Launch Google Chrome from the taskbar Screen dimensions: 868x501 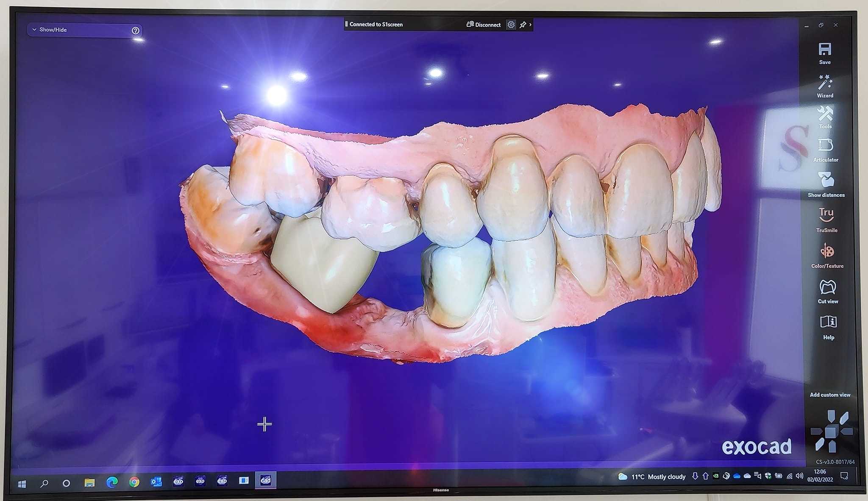tap(134, 482)
